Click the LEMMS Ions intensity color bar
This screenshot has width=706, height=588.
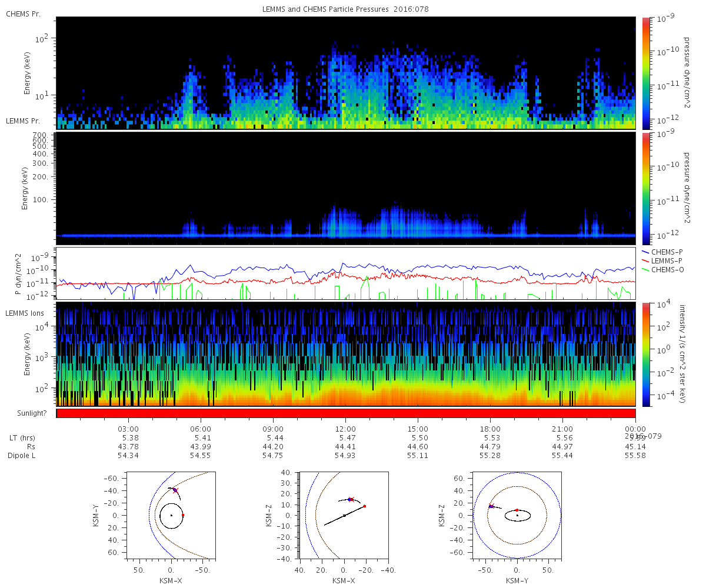pyautogui.click(x=645, y=354)
